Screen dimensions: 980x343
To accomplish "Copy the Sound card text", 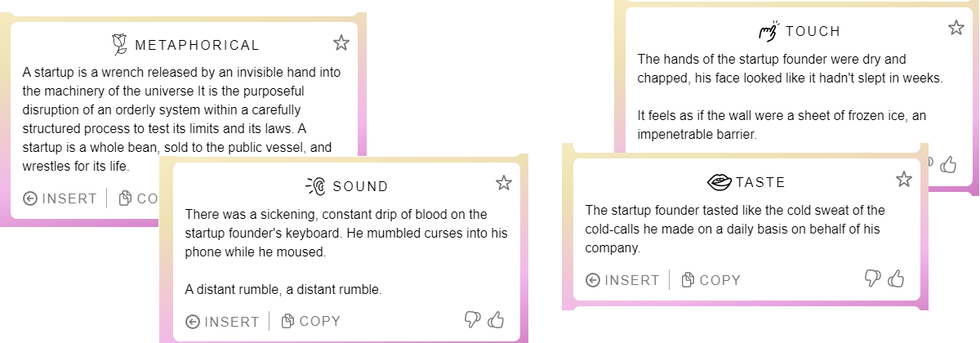I will point(310,321).
